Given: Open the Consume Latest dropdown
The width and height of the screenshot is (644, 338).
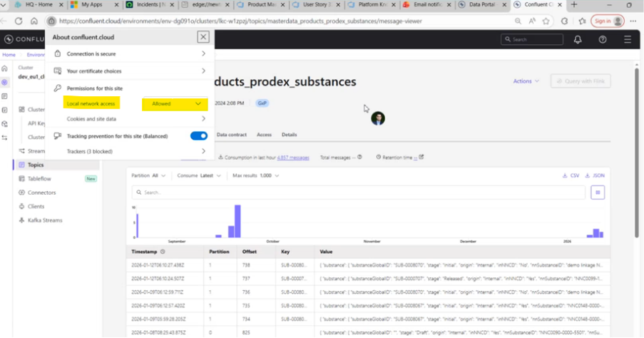Looking at the screenshot, I should (x=199, y=175).
